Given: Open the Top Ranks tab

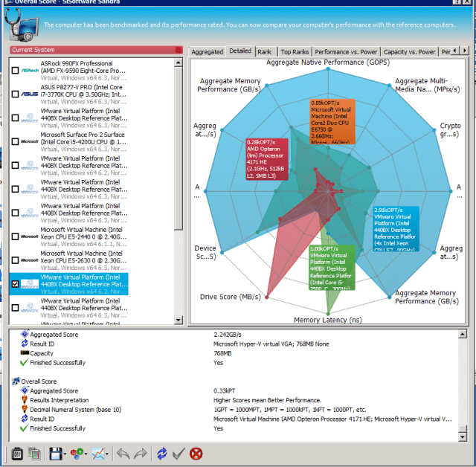Looking at the screenshot, I should [295, 52].
